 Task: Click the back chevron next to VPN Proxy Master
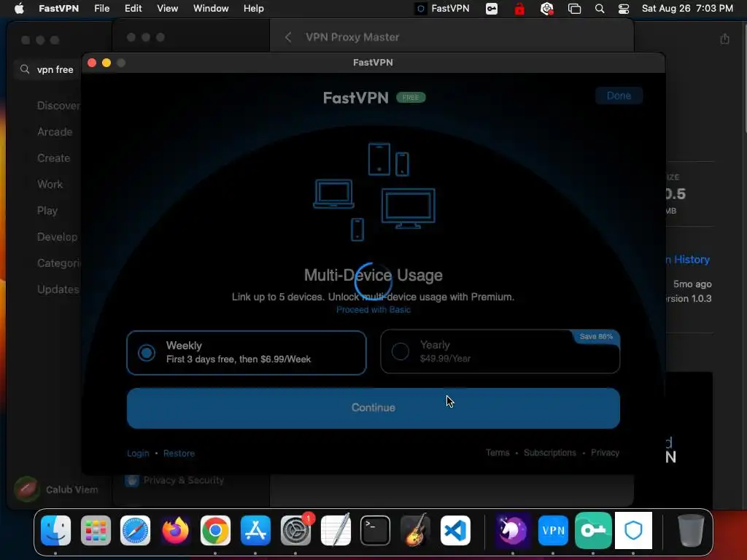tap(287, 37)
